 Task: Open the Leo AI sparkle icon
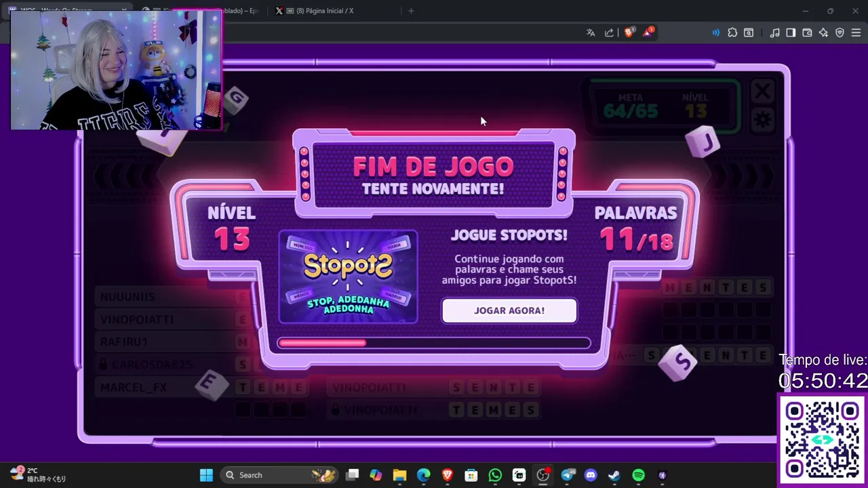[823, 33]
